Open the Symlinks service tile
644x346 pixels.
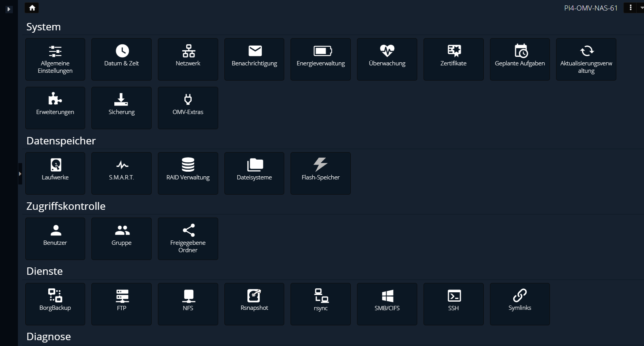click(x=520, y=304)
